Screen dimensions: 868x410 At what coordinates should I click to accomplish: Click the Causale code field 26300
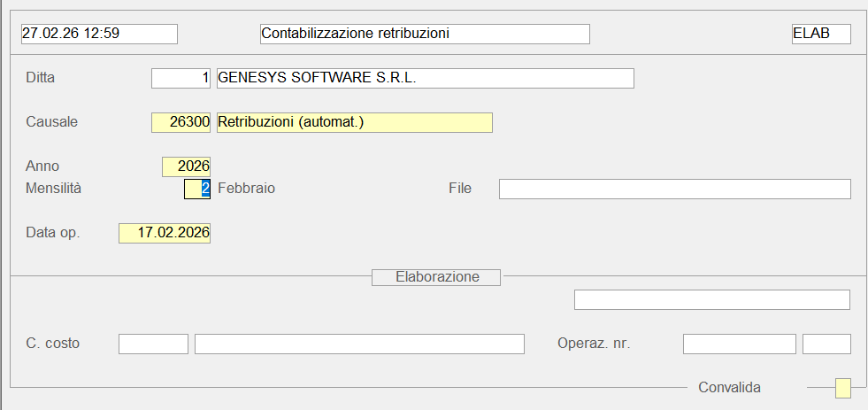click(x=181, y=122)
